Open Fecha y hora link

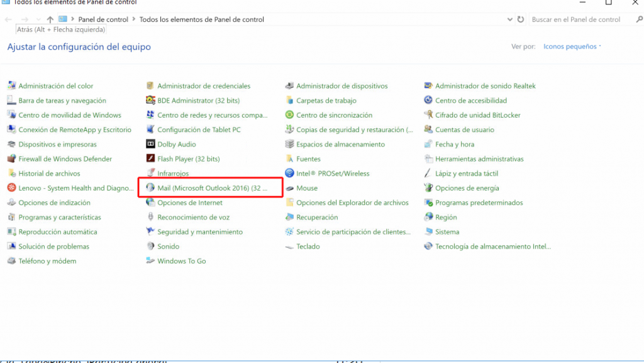(455, 144)
